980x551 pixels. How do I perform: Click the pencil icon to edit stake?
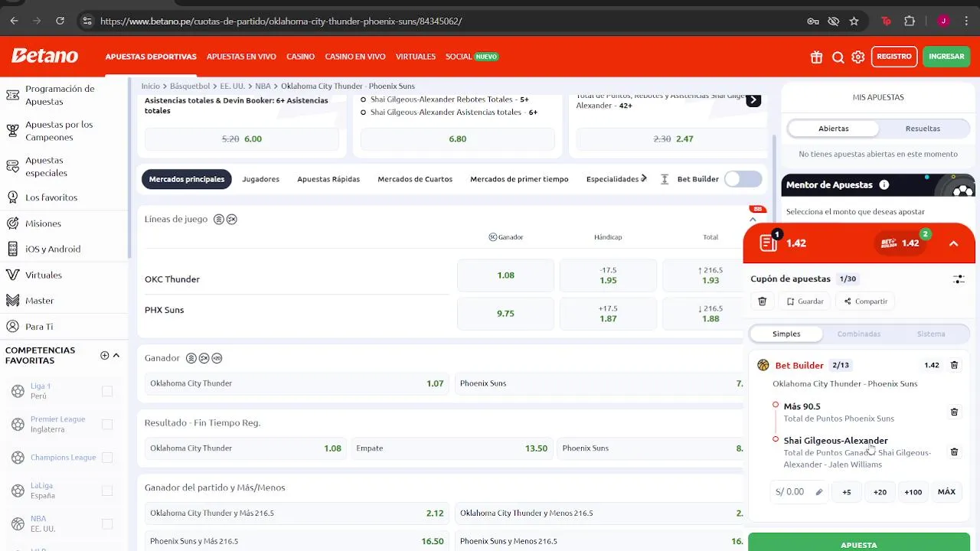[818, 492]
